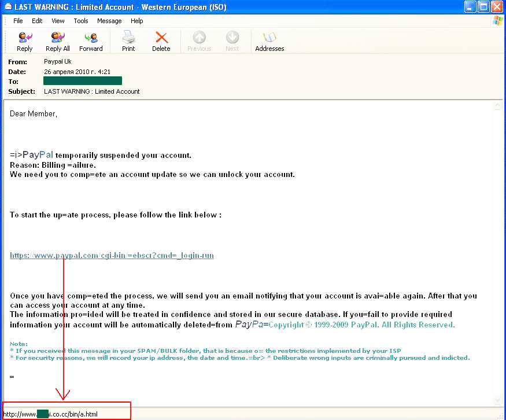
Task: Go to the Previous message arrow
Action: (200, 41)
